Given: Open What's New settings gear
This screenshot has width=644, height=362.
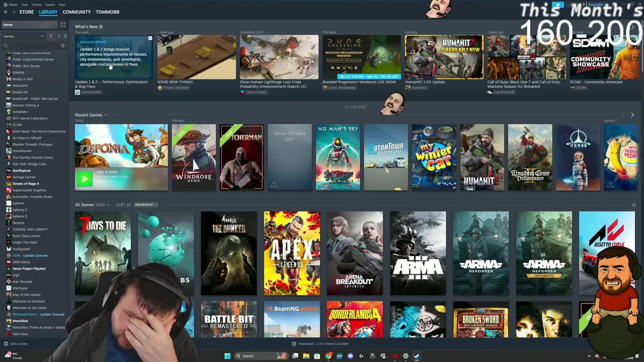Looking at the screenshot, I should tap(101, 27).
